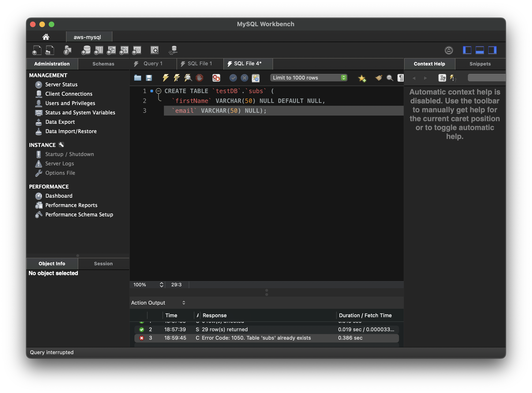532x393 pixels.
Task: Switch to Administration tab
Action: [52, 64]
